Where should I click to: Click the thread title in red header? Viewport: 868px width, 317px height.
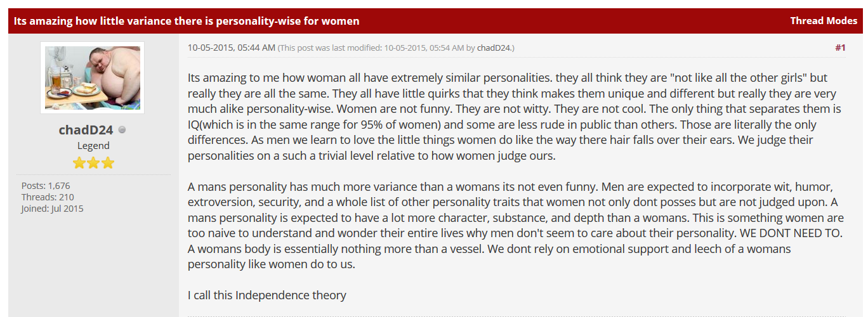click(x=187, y=21)
